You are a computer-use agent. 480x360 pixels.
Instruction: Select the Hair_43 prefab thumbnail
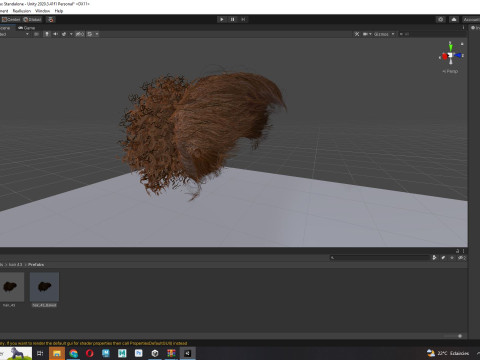(11, 287)
